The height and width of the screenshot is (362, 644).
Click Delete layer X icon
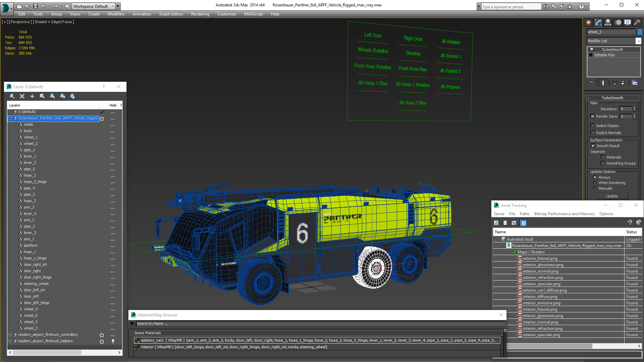(22, 96)
